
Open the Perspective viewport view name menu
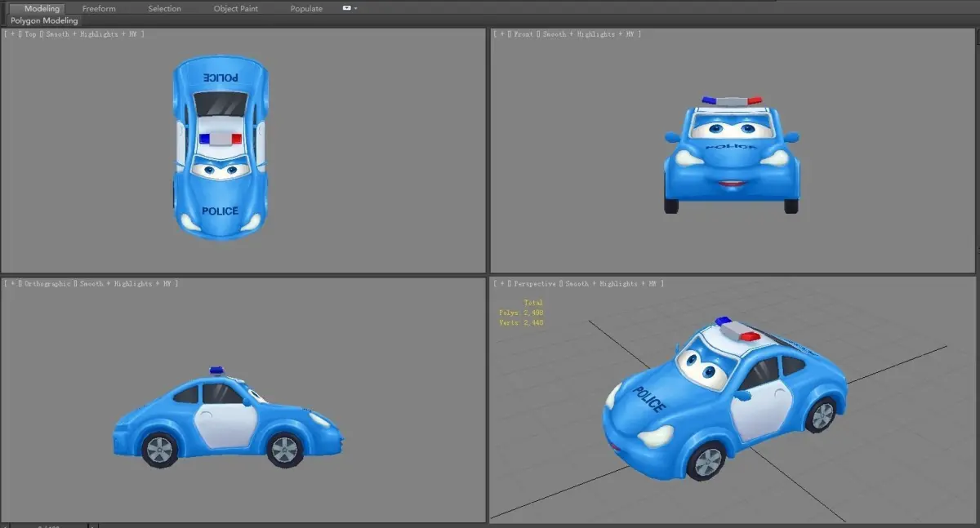pyautogui.click(x=535, y=283)
